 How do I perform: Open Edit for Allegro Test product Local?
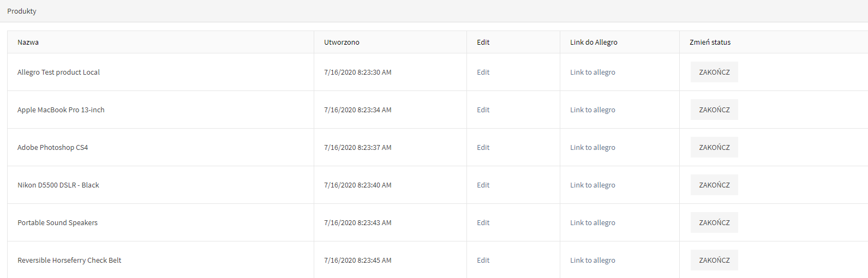click(x=483, y=72)
